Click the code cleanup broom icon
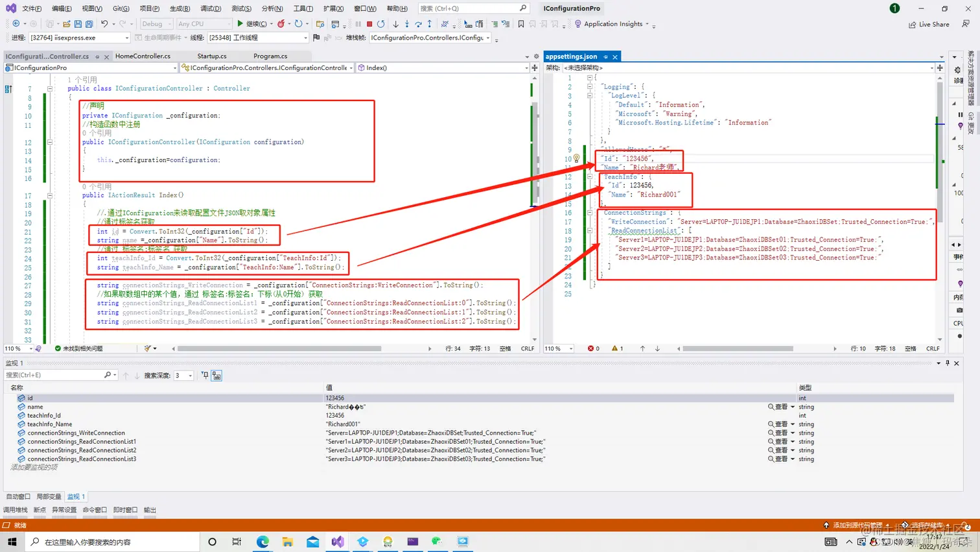The height and width of the screenshot is (552, 980). pos(148,348)
